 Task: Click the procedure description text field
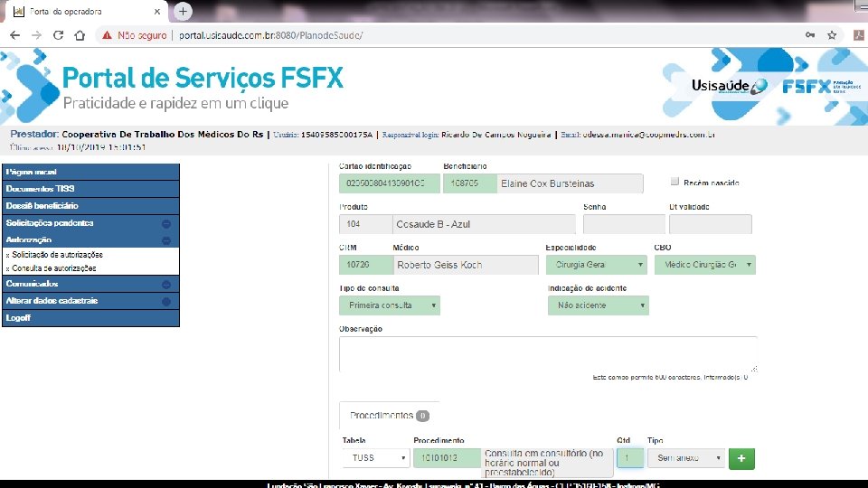547,463
